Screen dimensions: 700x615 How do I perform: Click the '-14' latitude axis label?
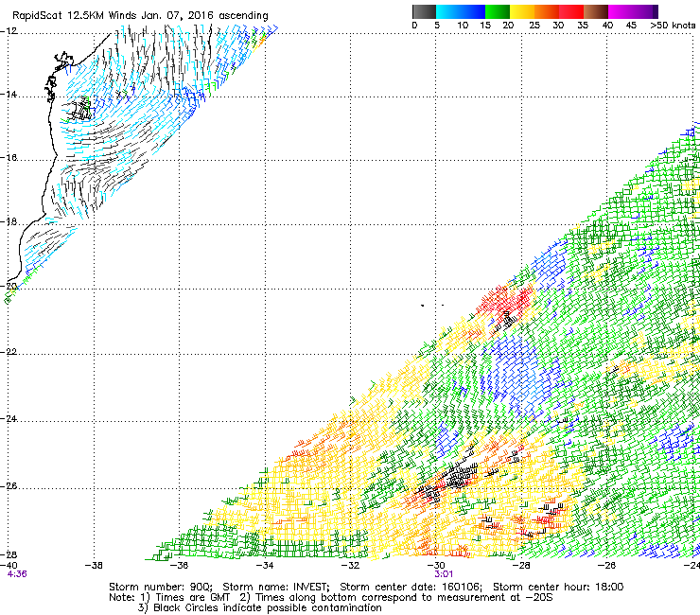(9, 95)
